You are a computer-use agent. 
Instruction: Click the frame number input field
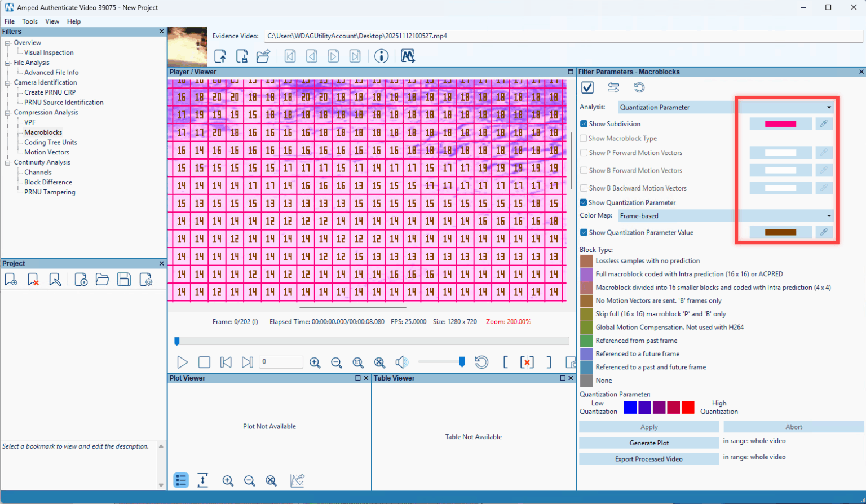click(x=281, y=362)
